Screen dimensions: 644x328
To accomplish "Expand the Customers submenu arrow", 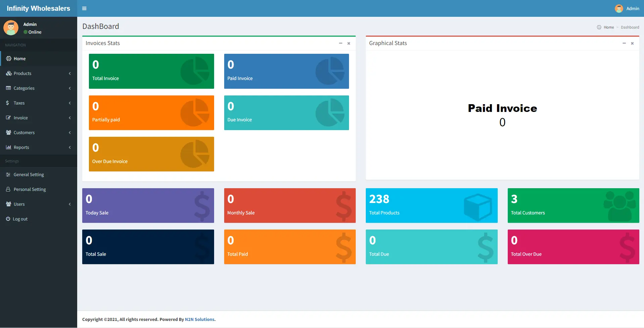I will [70, 132].
